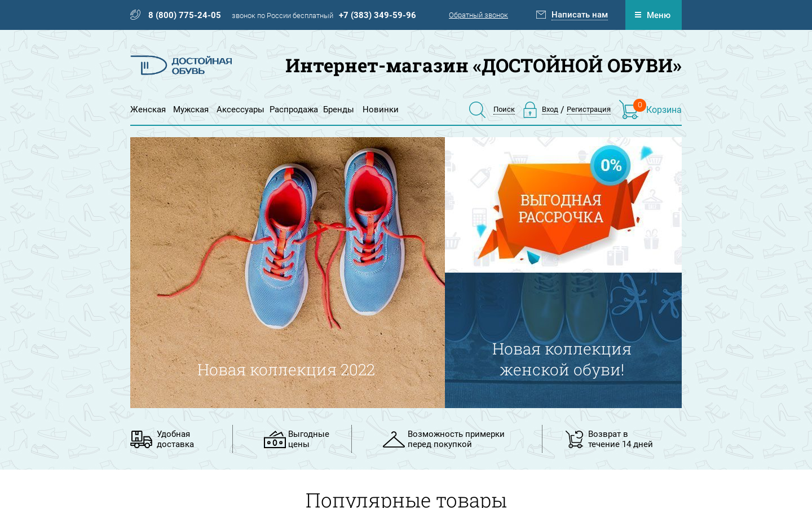Click the Достойная Обувь logo
The width and height of the screenshot is (812, 508).
tap(181, 65)
